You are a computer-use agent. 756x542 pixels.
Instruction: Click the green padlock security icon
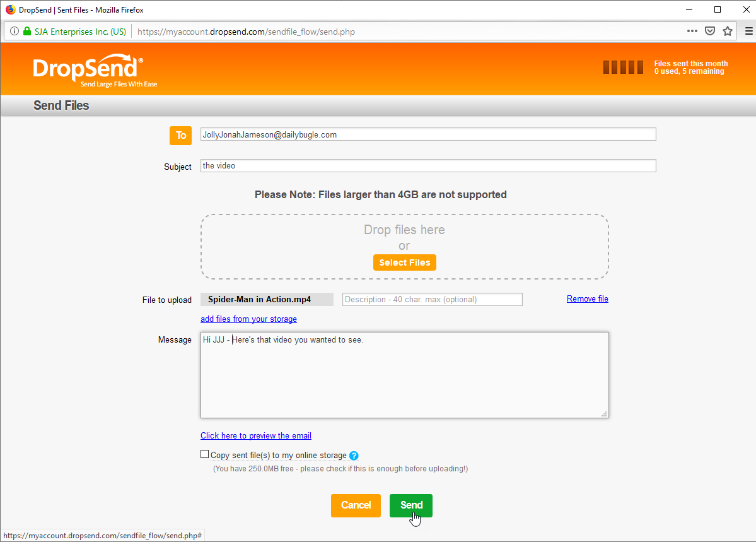(27, 32)
